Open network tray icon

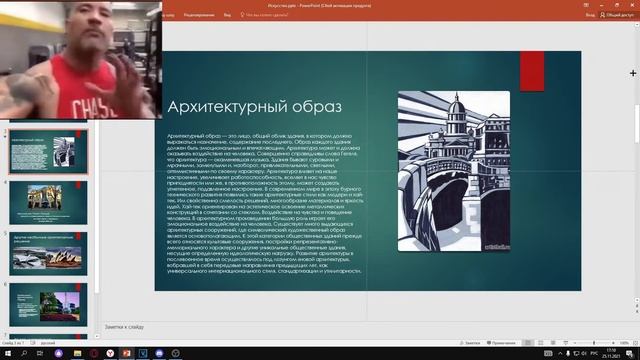pyautogui.click(x=576, y=353)
